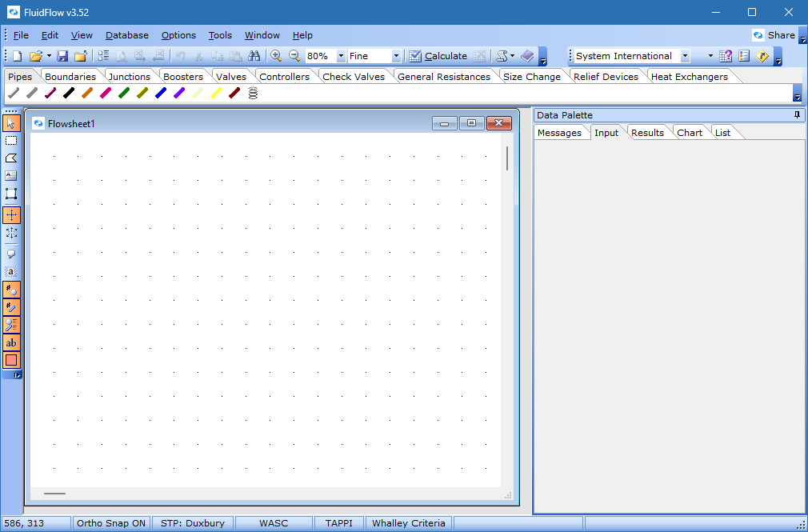Open the Tools menu
Viewport: 808px width, 532px height.
coord(220,35)
